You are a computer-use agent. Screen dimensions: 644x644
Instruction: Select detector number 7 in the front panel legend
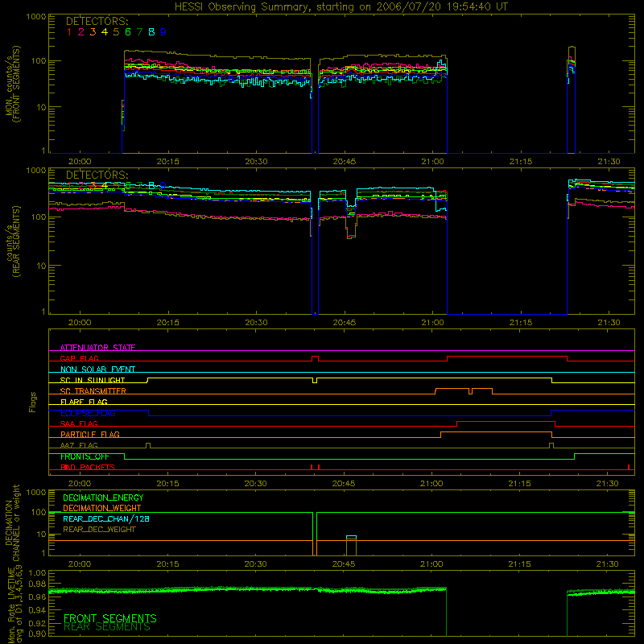(139, 32)
